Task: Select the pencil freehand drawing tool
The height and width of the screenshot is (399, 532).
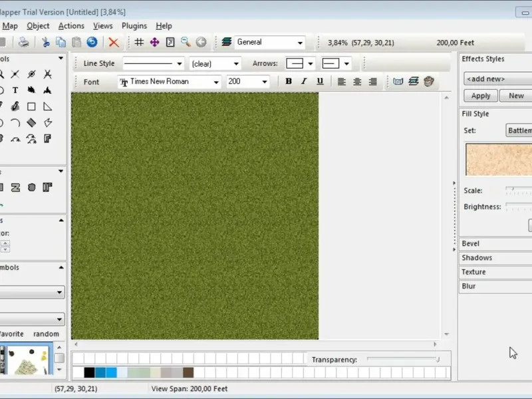Action: click(15, 106)
